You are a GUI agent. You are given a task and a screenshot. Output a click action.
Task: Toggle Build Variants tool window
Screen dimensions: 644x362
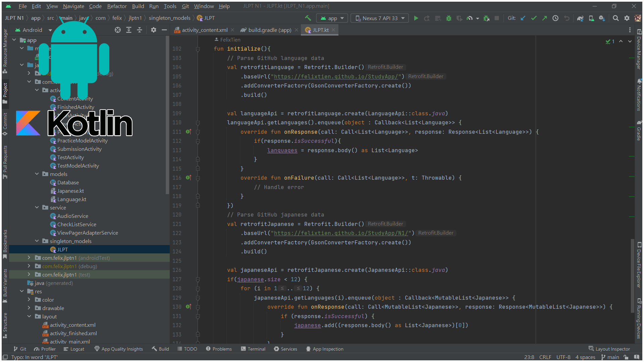(x=5, y=285)
